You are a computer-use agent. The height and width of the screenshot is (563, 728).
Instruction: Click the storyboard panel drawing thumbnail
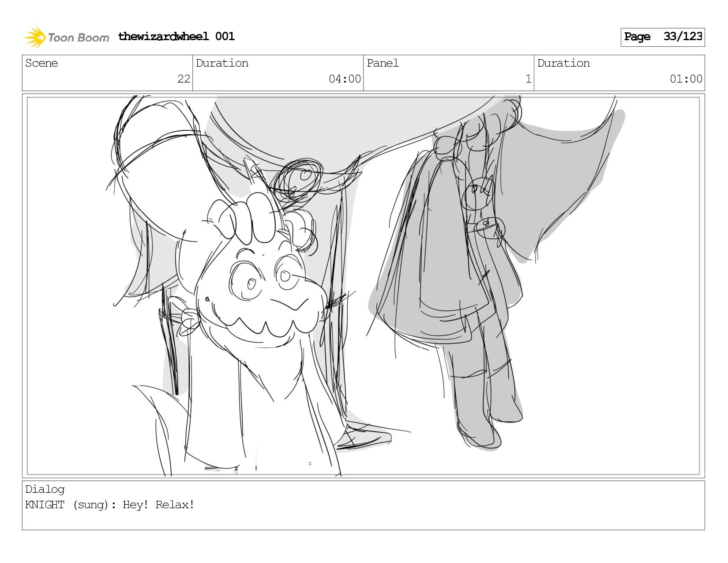tap(363, 286)
